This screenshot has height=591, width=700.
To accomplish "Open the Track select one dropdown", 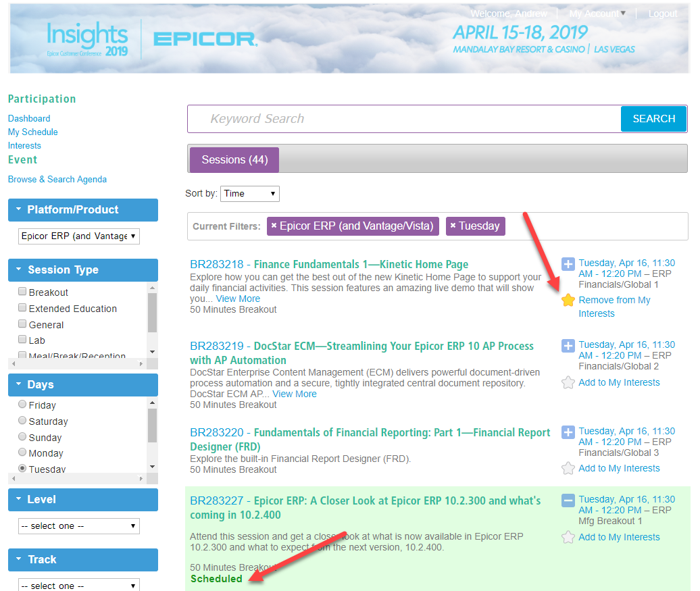I will (x=79, y=585).
